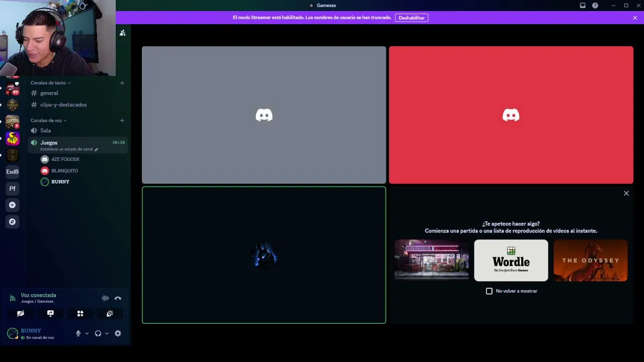Launch the Wordle activity card
The height and width of the screenshot is (362, 644).
pos(511,260)
